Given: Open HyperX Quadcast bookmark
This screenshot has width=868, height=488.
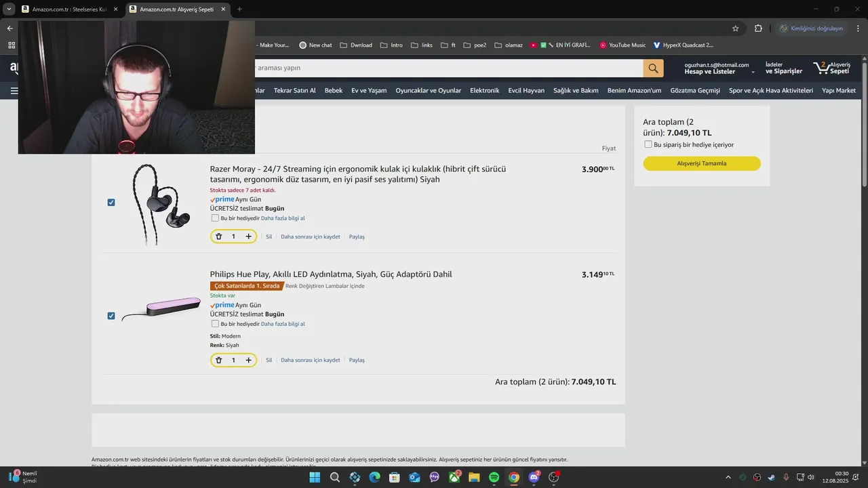Looking at the screenshot, I should click(x=684, y=45).
